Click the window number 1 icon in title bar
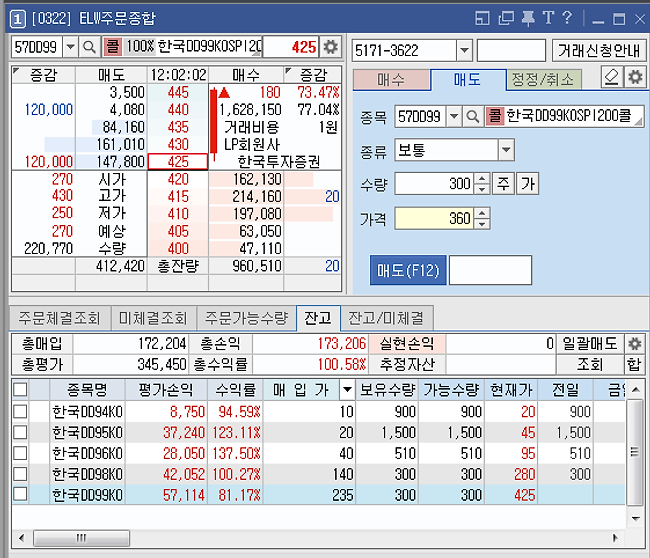Screen dimensions: 650x558 [17, 19]
